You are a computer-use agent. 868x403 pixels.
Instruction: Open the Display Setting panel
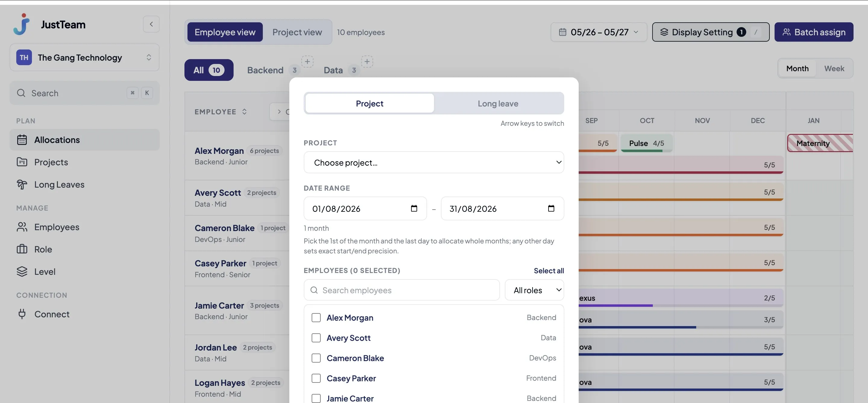coord(711,32)
